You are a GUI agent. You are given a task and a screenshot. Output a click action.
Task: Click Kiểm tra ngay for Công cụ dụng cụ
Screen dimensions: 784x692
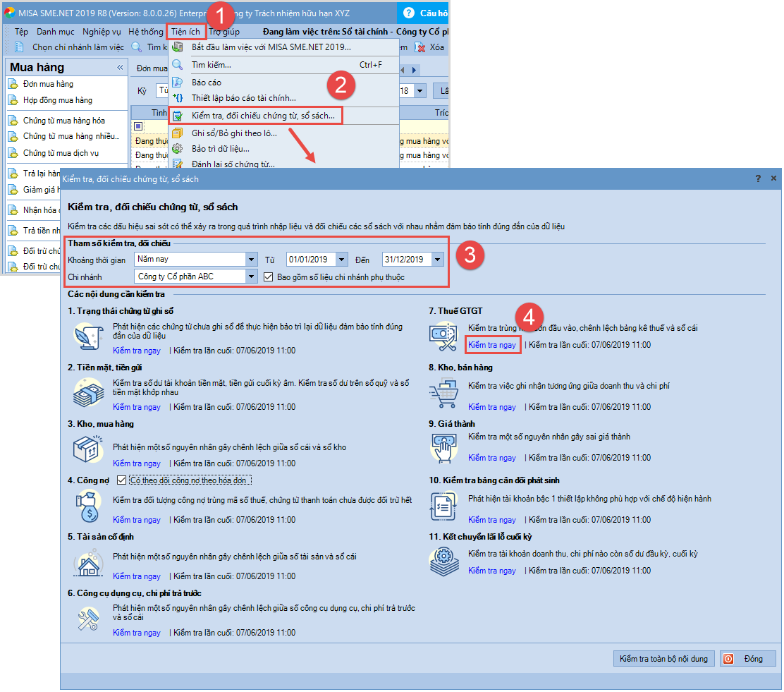click(x=137, y=633)
